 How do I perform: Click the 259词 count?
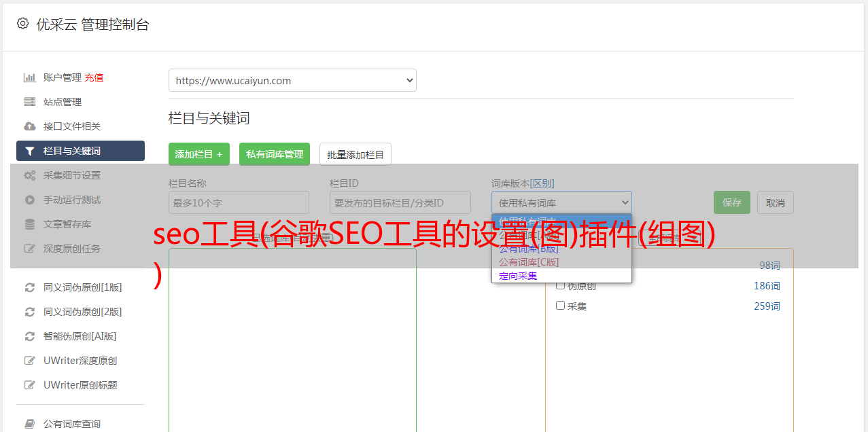(x=767, y=306)
